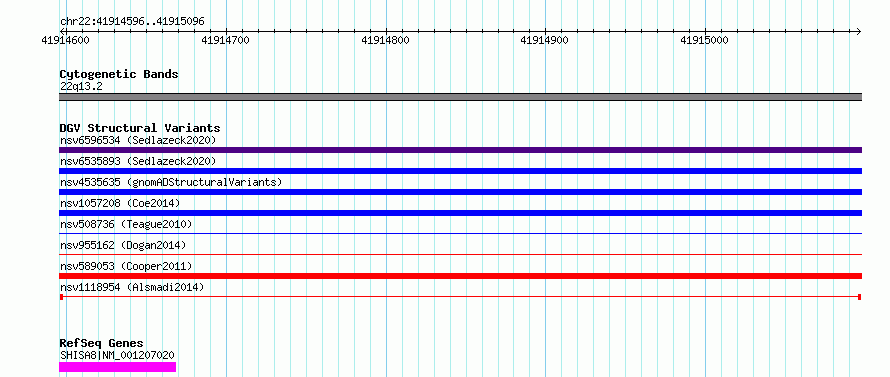The height and width of the screenshot is (377, 890).
Task: Select the 22q13.2 band label
Action: click(81, 87)
